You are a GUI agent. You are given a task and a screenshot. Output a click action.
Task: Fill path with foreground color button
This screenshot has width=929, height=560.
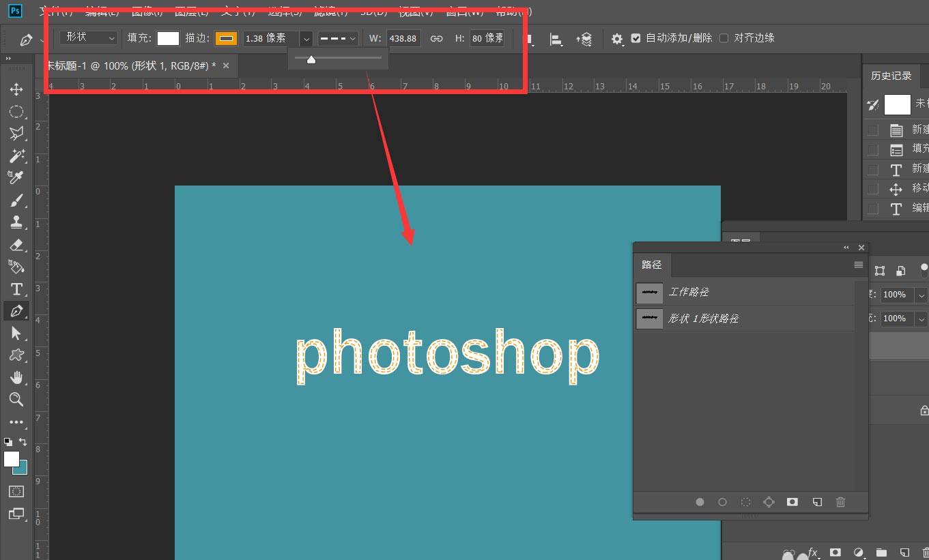(x=700, y=502)
